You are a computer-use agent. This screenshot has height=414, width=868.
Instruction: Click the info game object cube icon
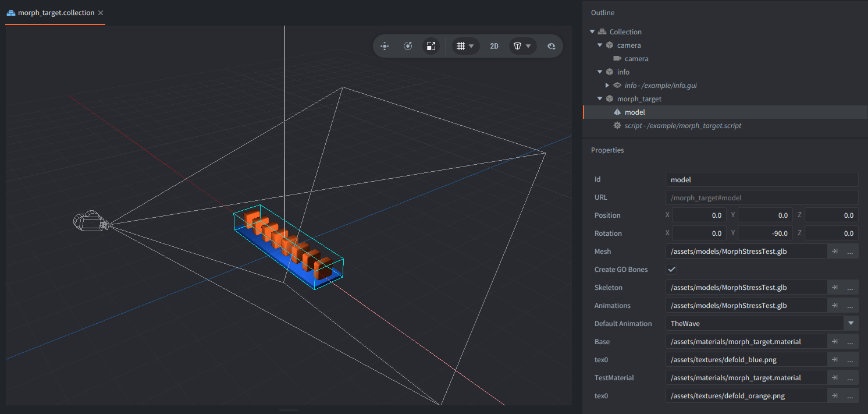click(x=610, y=72)
